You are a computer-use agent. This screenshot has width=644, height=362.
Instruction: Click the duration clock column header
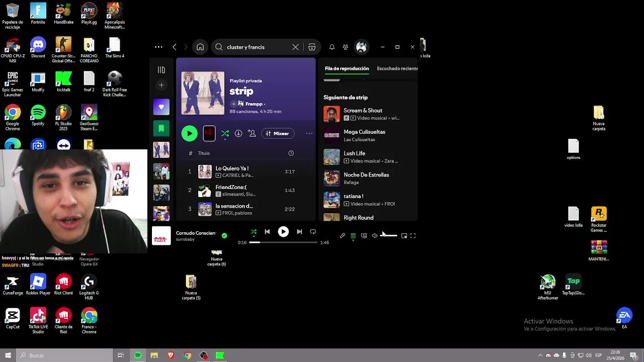click(291, 153)
